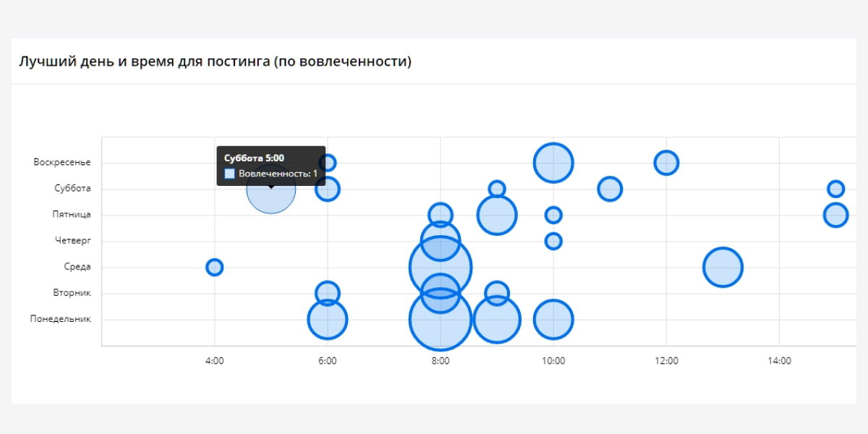Click the "Понедельник" axis label
This screenshot has height=434, width=868.
coord(61,319)
